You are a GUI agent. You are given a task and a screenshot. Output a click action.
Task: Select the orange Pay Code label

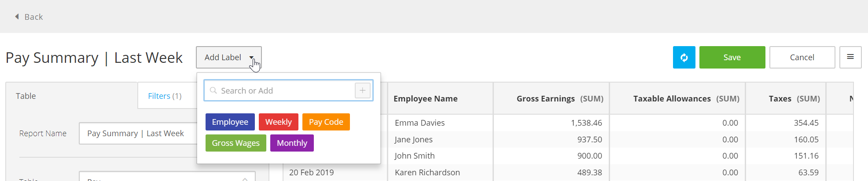coord(326,122)
